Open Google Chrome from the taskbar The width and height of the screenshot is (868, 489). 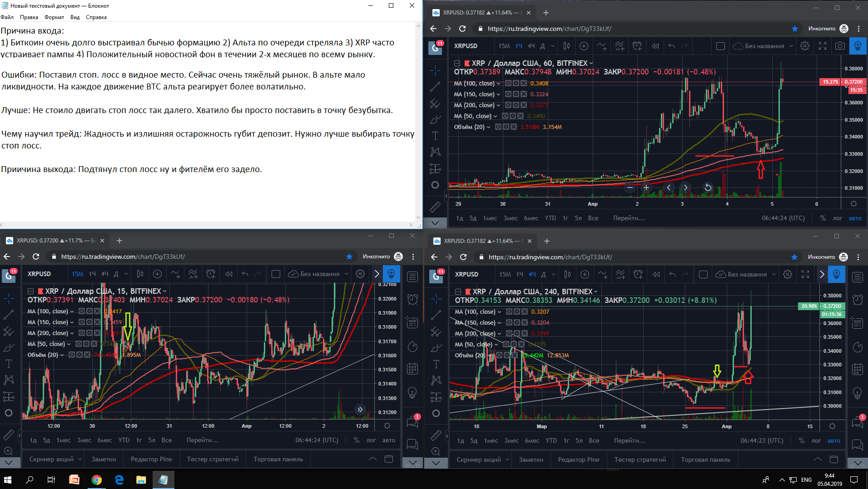(96, 479)
